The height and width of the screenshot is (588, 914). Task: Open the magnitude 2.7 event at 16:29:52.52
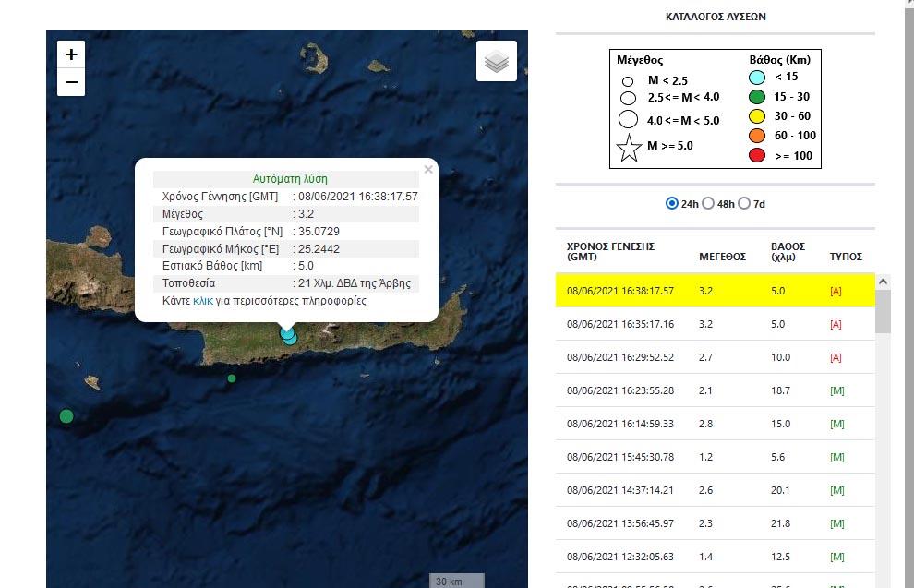click(715, 357)
